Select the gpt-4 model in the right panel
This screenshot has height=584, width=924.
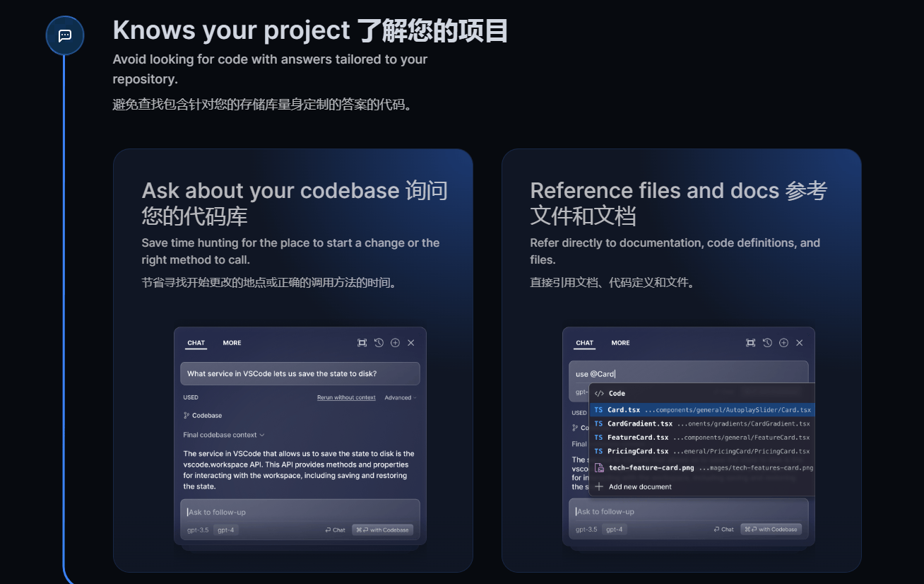[615, 530]
